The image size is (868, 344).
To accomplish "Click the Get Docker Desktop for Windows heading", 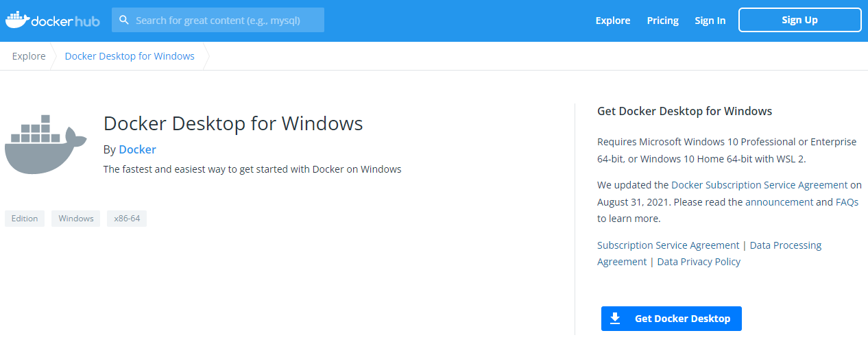I will click(x=685, y=111).
